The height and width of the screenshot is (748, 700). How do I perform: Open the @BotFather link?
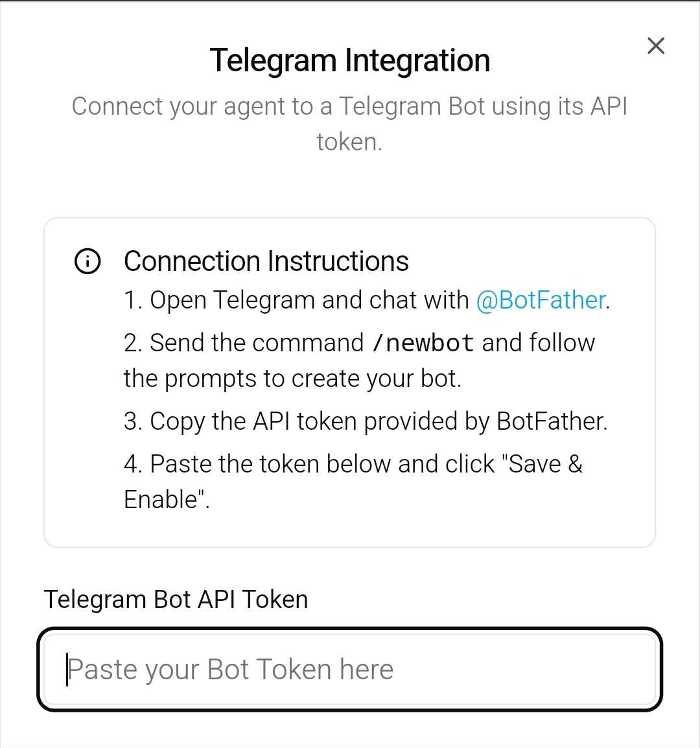point(541,301)
